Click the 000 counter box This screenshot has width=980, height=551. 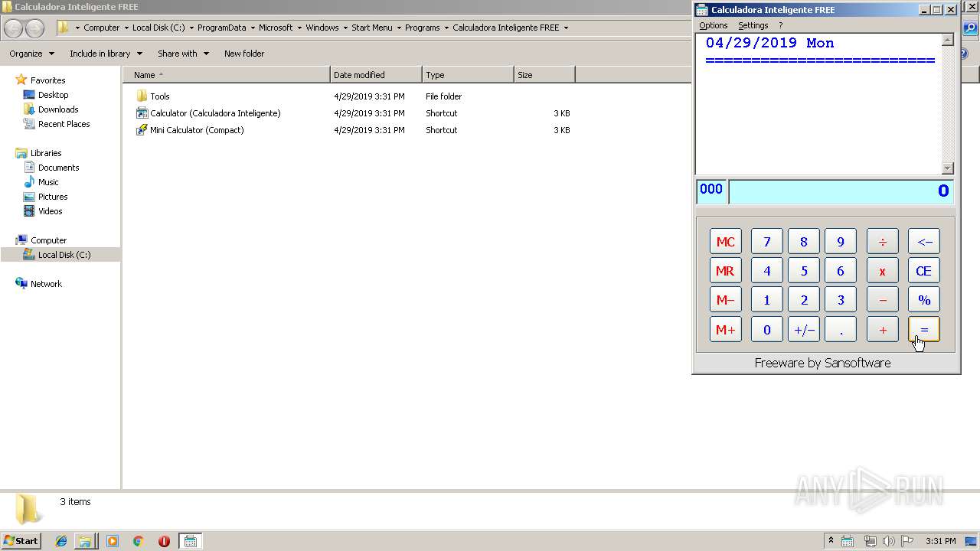(x=711, y=191)
